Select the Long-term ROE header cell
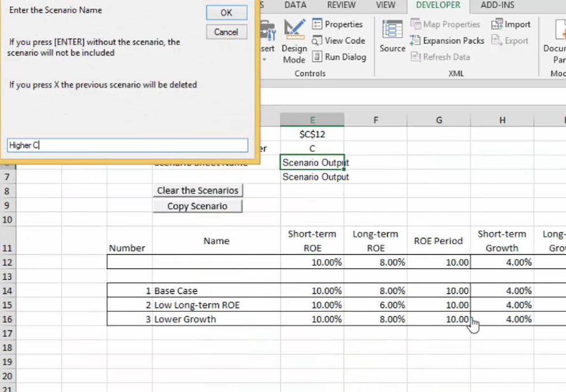 pyautogui.click(x=375, y=241)
